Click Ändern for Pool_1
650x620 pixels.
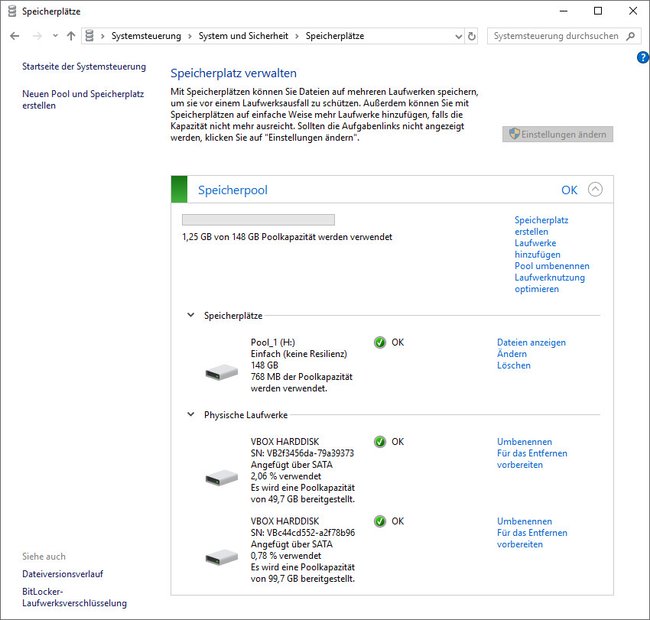click(512, 354)
